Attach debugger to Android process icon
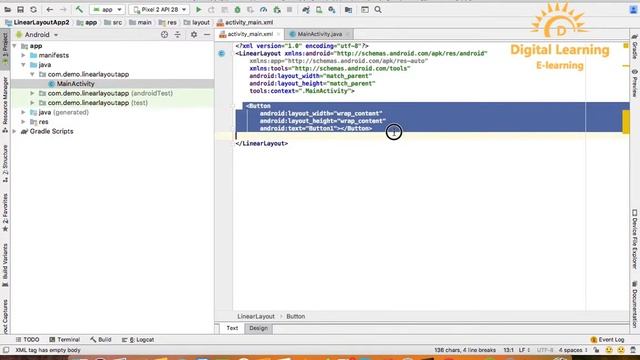Image resolution: width=640 pixels, height=360 pixels. [x=277, y=9]
